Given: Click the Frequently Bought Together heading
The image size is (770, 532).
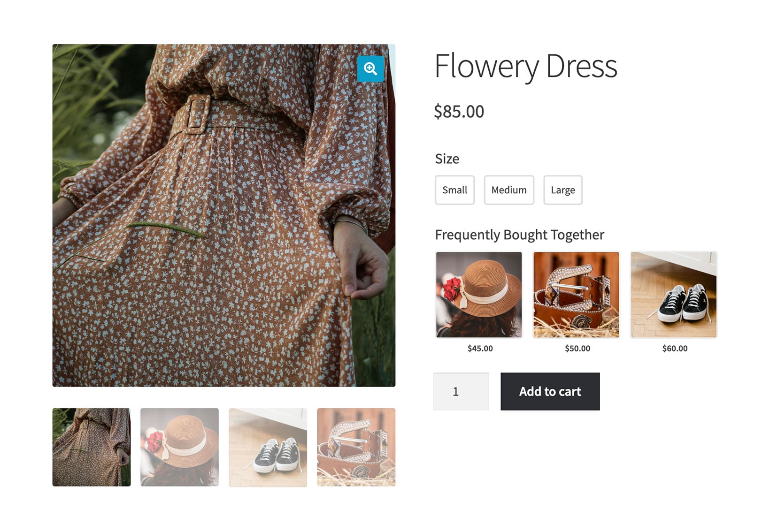Looking at the screenshot, I should click(519, 235).
